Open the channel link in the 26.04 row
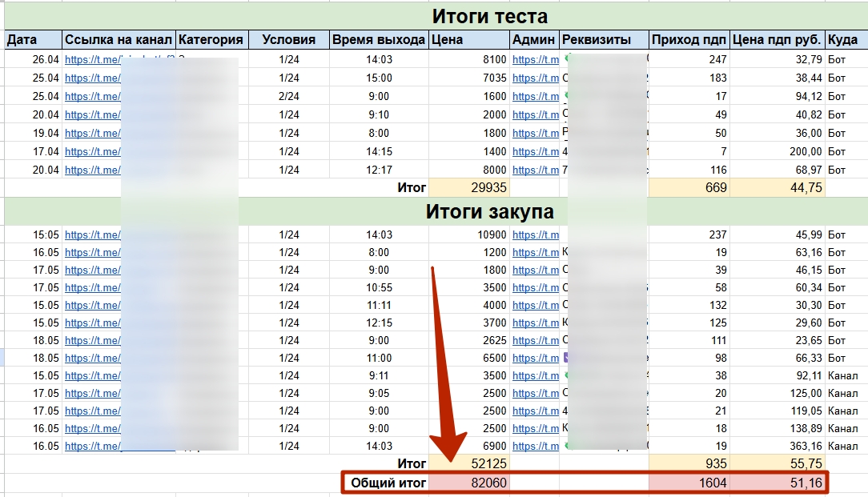 (92, 60)
